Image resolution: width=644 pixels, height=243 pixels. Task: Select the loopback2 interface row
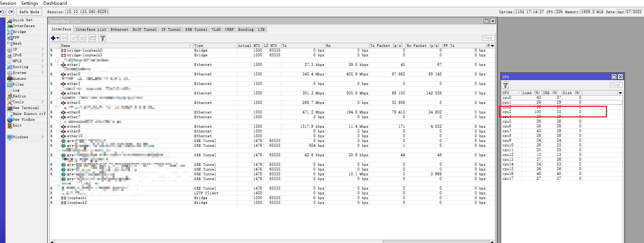click(272, 203)
